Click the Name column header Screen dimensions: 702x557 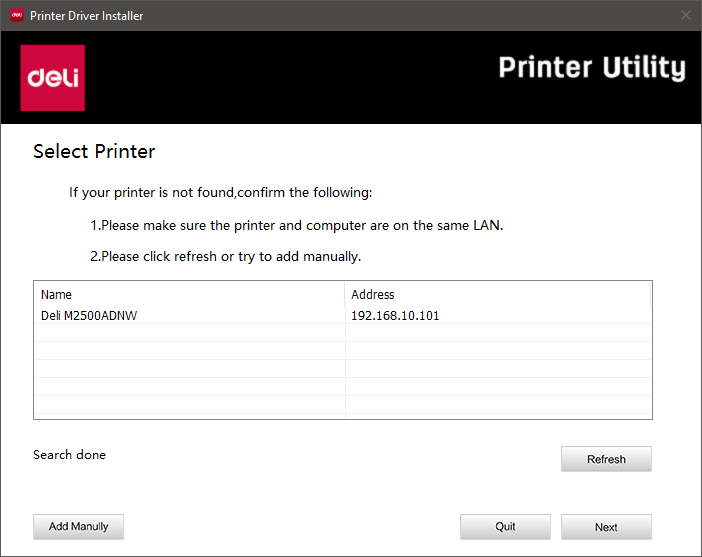pyautogui.click(x=57, y=295)
